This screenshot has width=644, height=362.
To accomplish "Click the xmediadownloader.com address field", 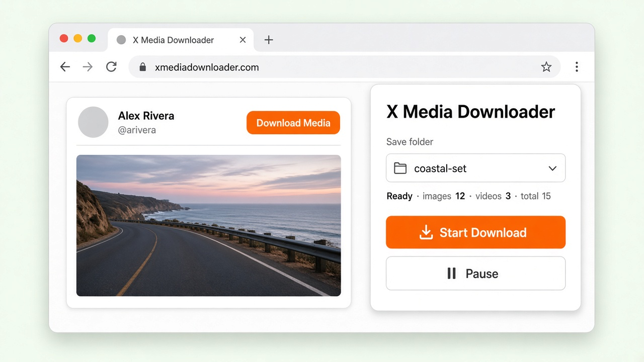I will [x=345, y=67].
